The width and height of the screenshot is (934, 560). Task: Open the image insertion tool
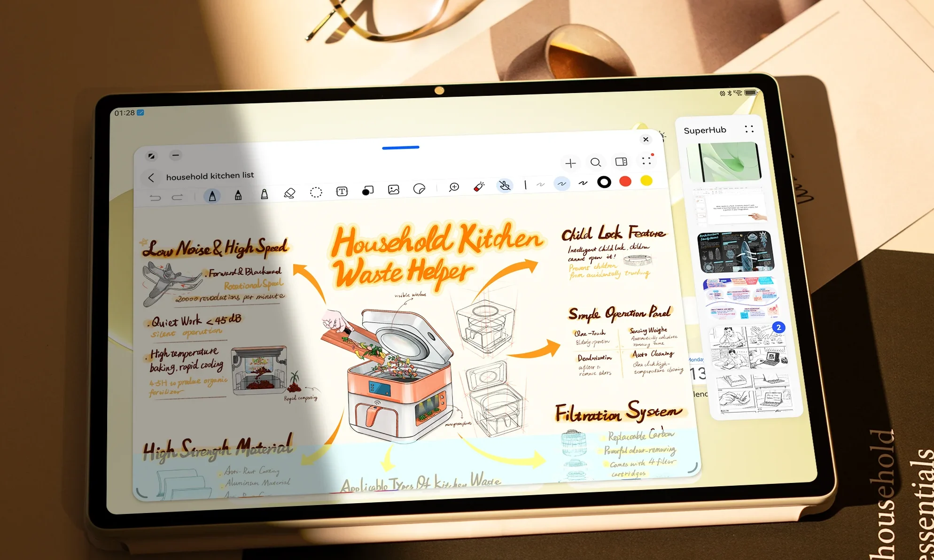[x=394, y=188]
